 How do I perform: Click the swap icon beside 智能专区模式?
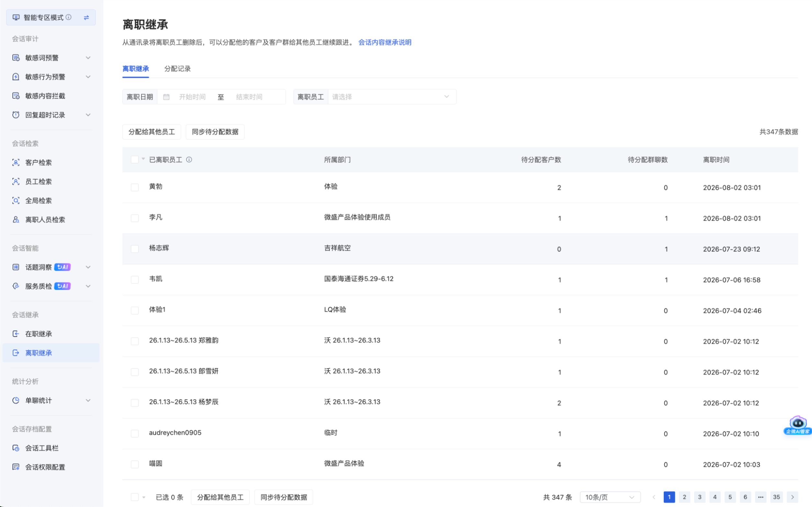point(86,17)
